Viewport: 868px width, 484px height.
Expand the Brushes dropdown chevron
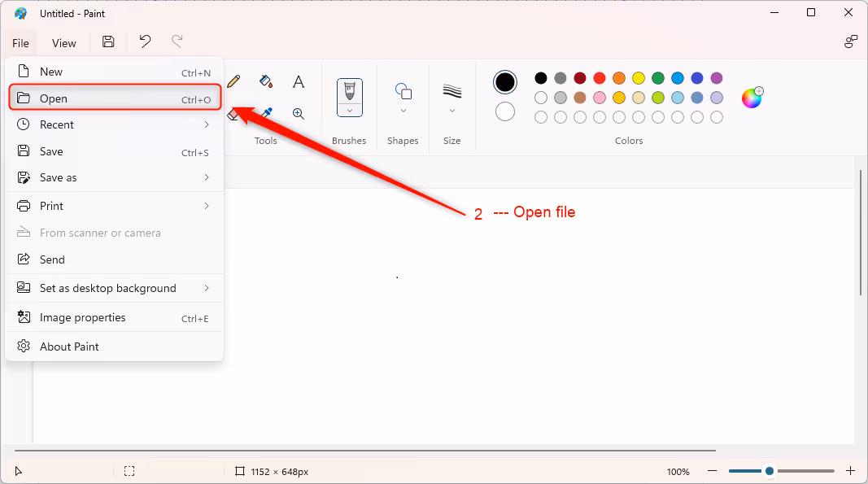[349, 111]
